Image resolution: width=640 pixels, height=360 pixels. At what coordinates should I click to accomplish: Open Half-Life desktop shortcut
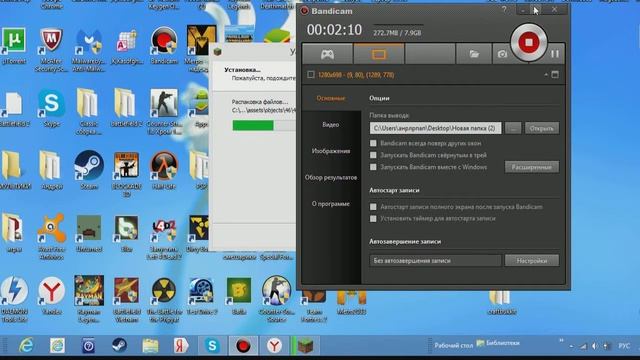click(x=164, y=169)
